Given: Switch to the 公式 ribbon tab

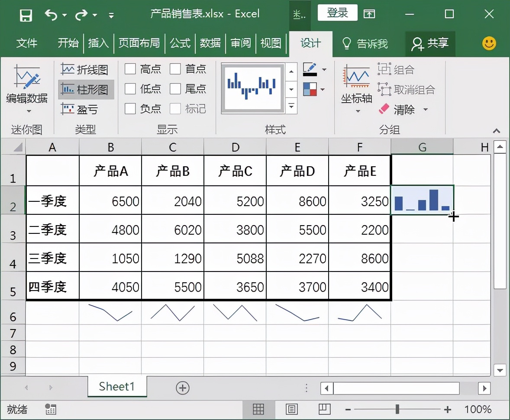Looking at the screenshot, I should click(180, 43).
